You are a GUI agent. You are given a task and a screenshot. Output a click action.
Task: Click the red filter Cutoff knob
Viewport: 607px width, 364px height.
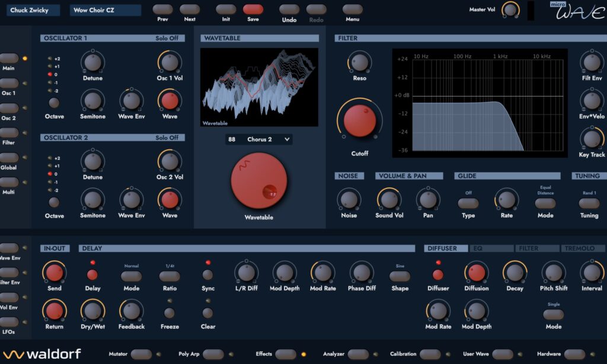coord(360,121)
